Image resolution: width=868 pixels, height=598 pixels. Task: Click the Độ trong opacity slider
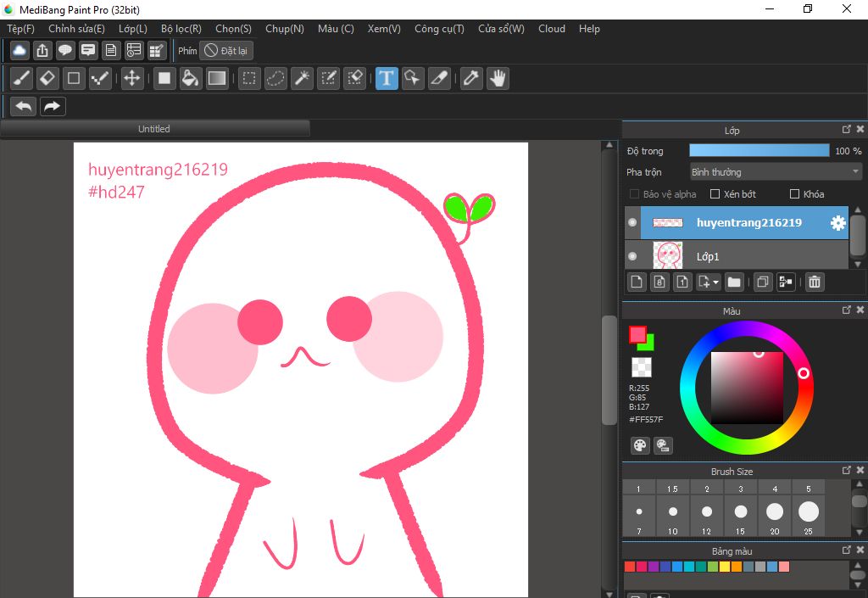point(759,151)
